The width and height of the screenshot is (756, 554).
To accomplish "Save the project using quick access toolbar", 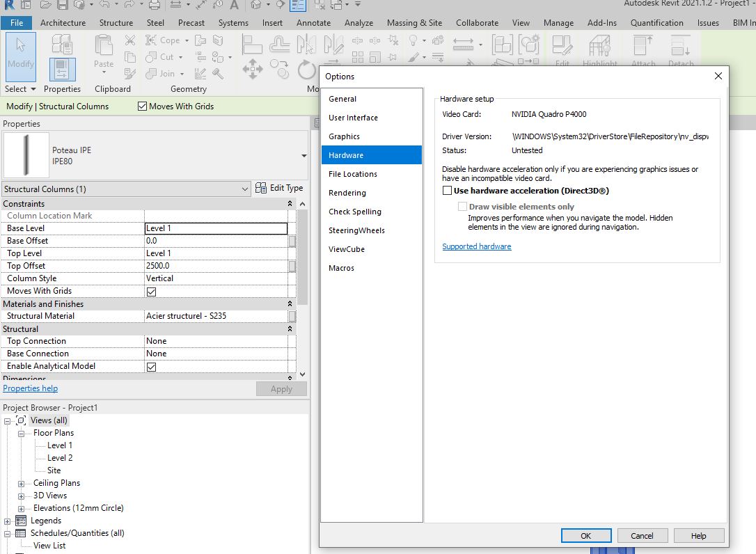I will click(x=62, y=6).
